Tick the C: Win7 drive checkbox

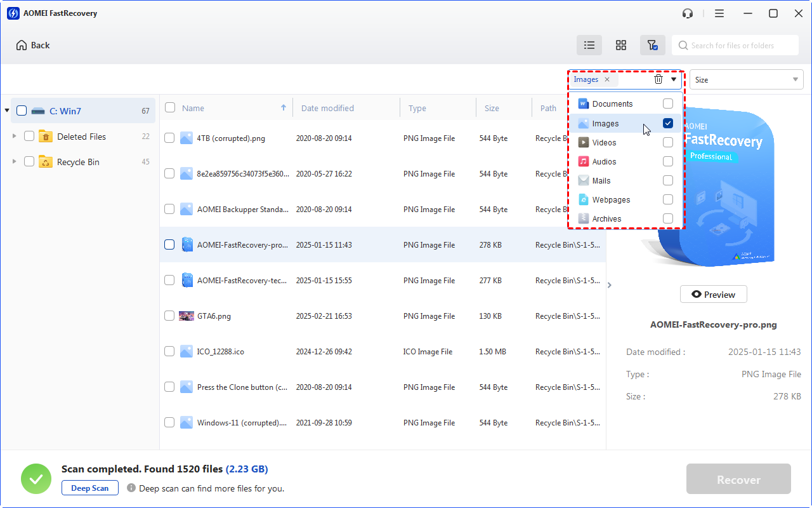tap(22, 111)
